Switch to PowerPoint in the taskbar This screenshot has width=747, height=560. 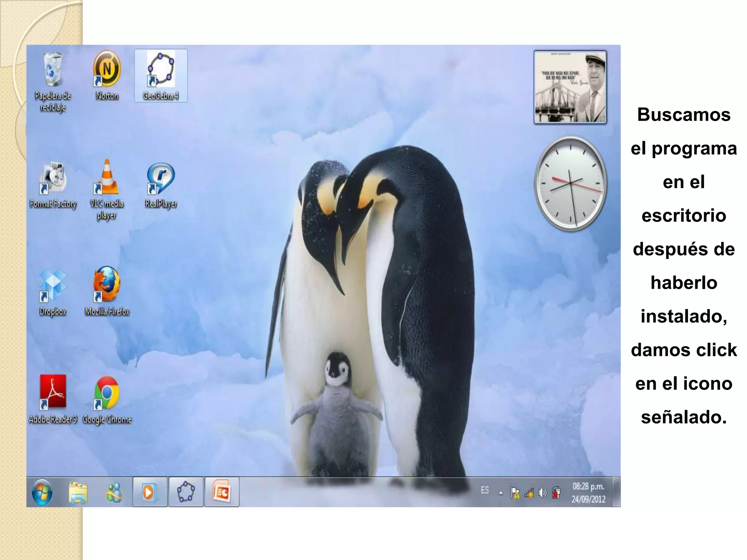222,492
